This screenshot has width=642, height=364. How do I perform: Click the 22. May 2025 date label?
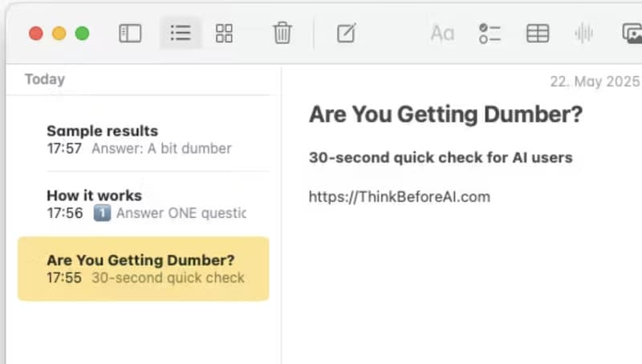595,81
